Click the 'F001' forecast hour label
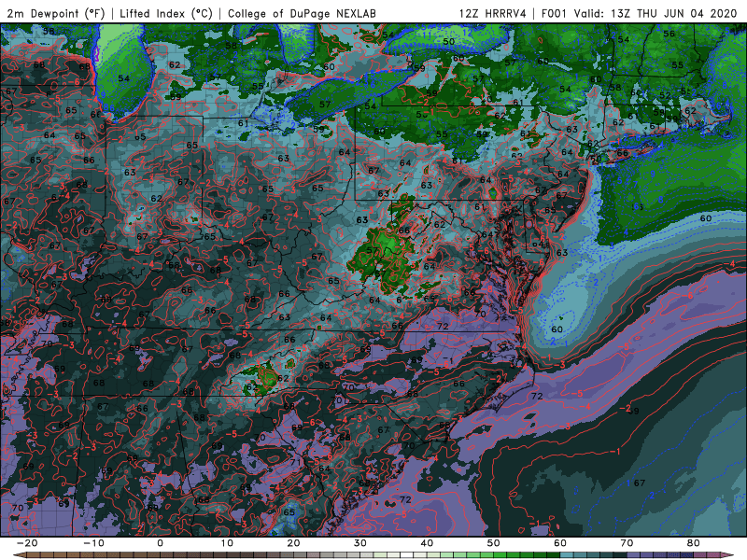Image resolution: width=747 pixels, height=560 pixels. pyautogui.click(x=555, y=13)
